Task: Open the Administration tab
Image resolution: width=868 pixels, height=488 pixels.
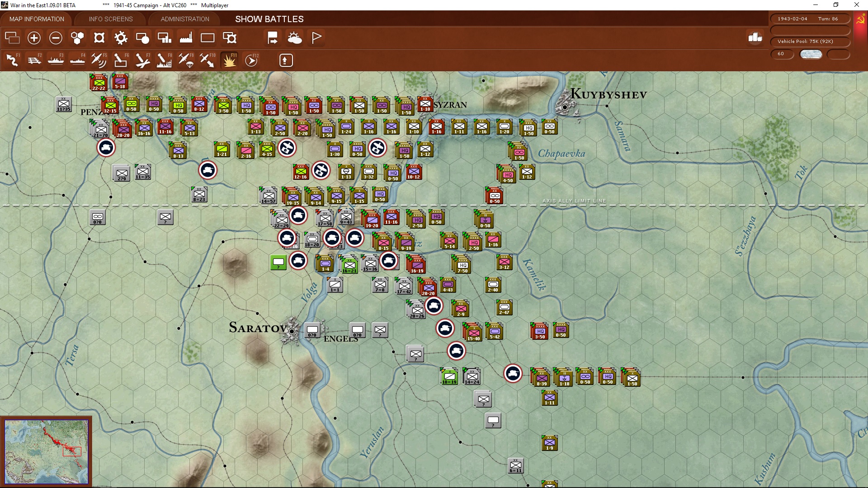Action: [x=185, y=19]
